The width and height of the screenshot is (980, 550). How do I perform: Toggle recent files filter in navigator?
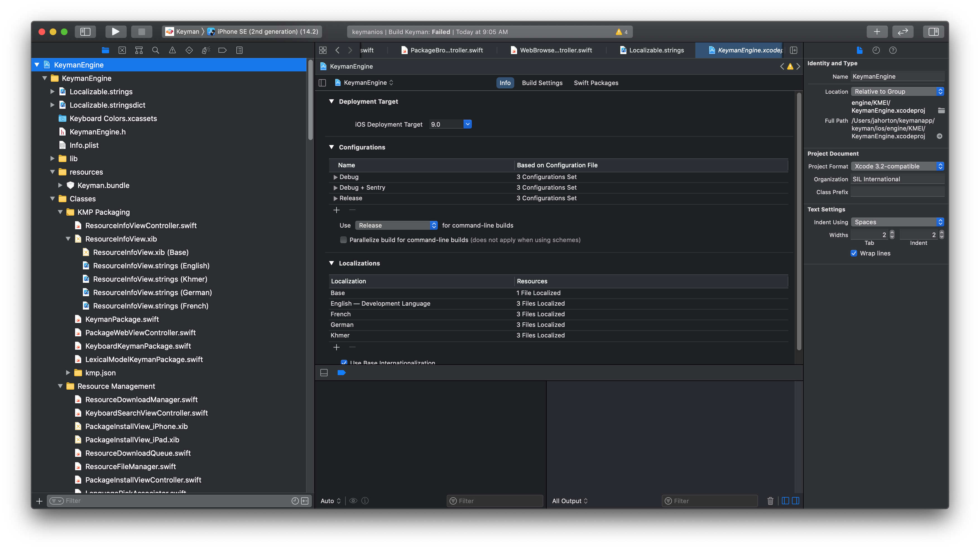(295, 501)
